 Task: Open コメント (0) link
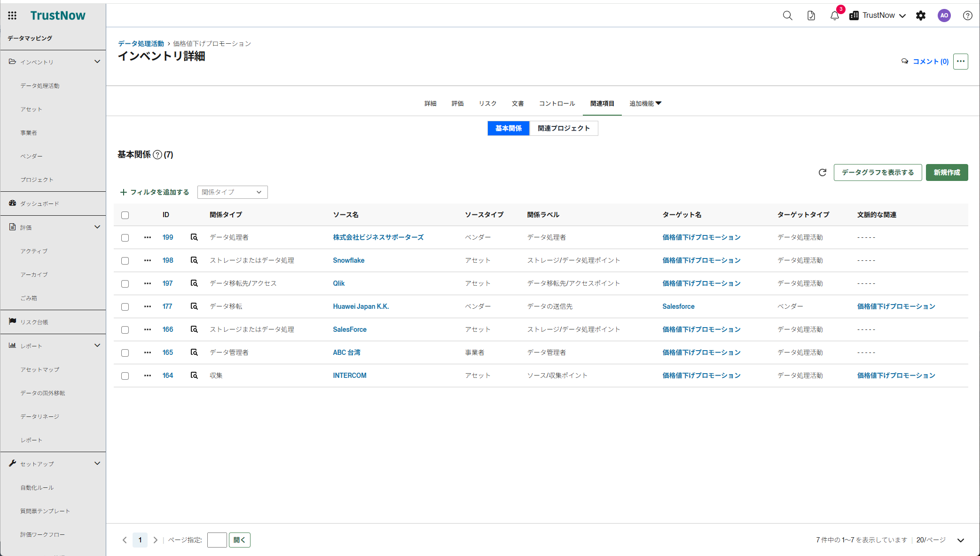[925, 62]
